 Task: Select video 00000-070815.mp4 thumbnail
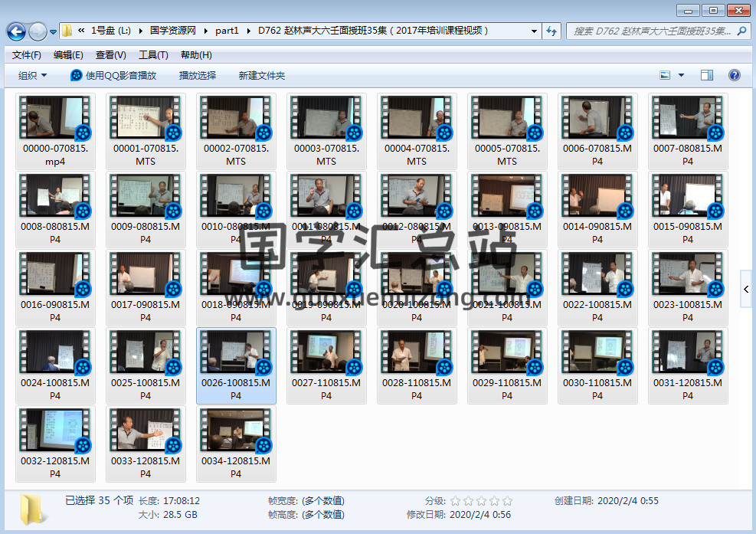click(x=54, y=118)
